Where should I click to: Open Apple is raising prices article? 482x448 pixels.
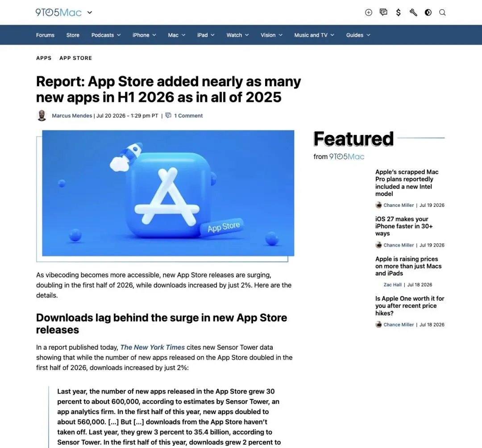(408, 266)
